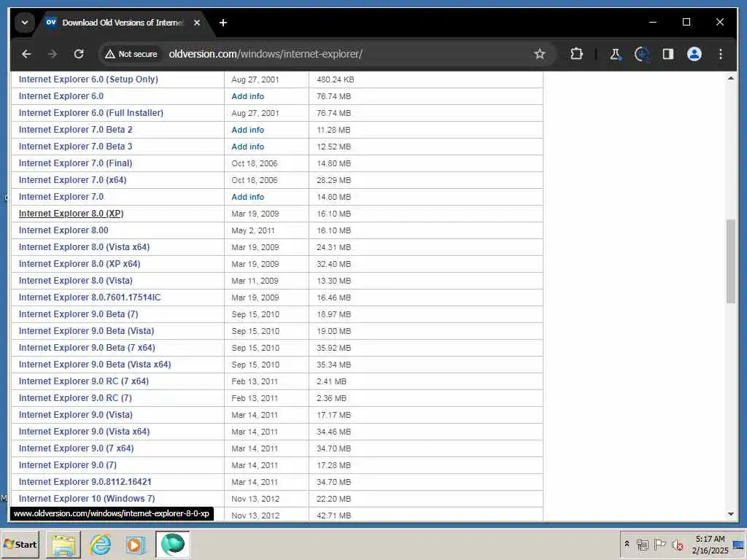
Task: Bookmark this page with the star
Action: pyautogui.click(x=539, y=54)
